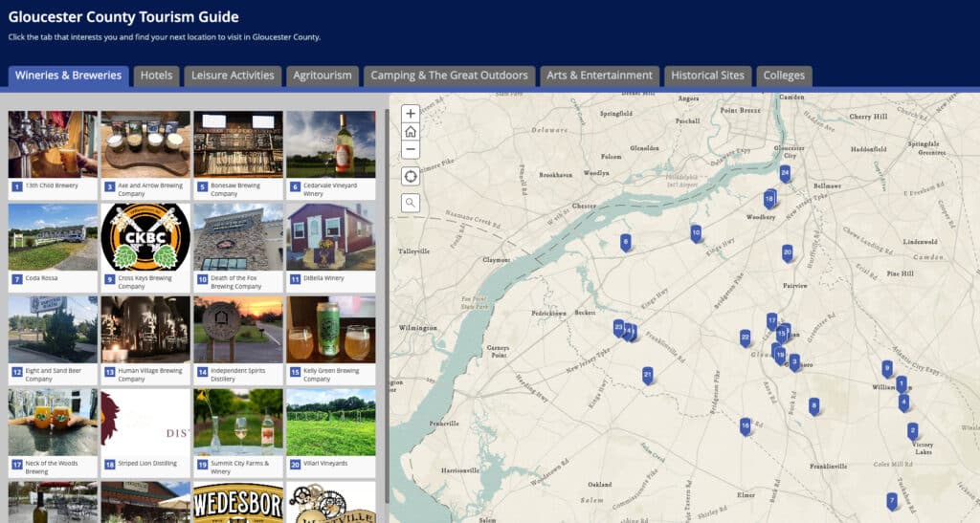Viewport: 980px width, 523px height.
Task: Switch to the Hotels tab
Action: (156, 76)
